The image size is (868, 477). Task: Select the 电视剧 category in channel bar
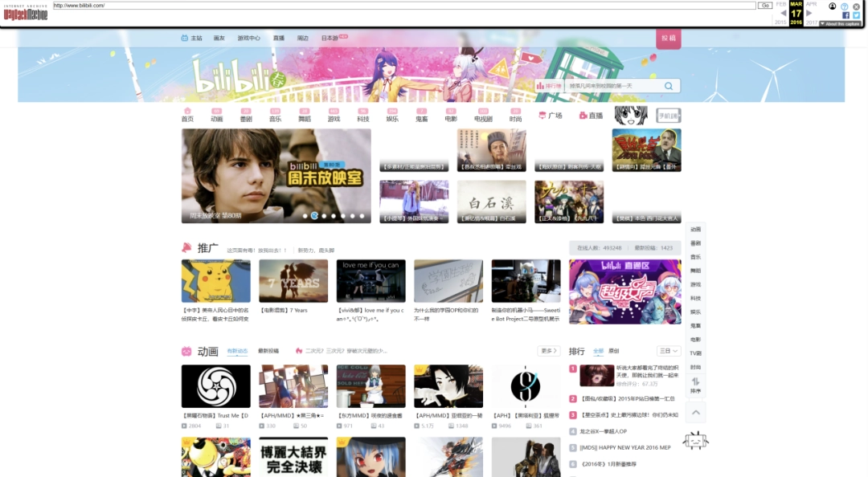pos(483,115)
